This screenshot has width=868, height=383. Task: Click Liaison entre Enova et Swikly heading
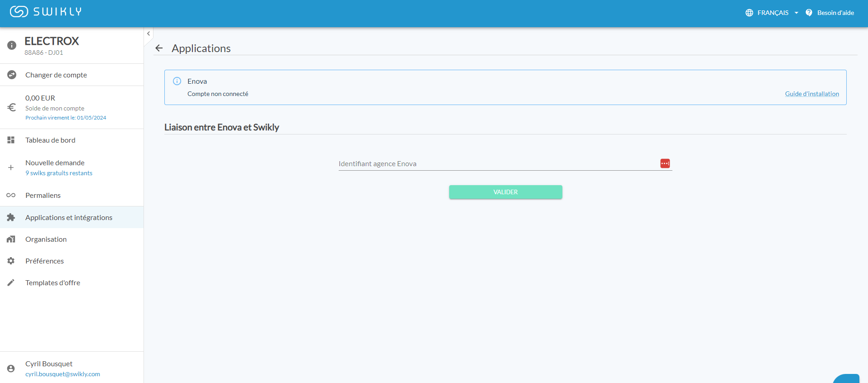tap(222, 127)
